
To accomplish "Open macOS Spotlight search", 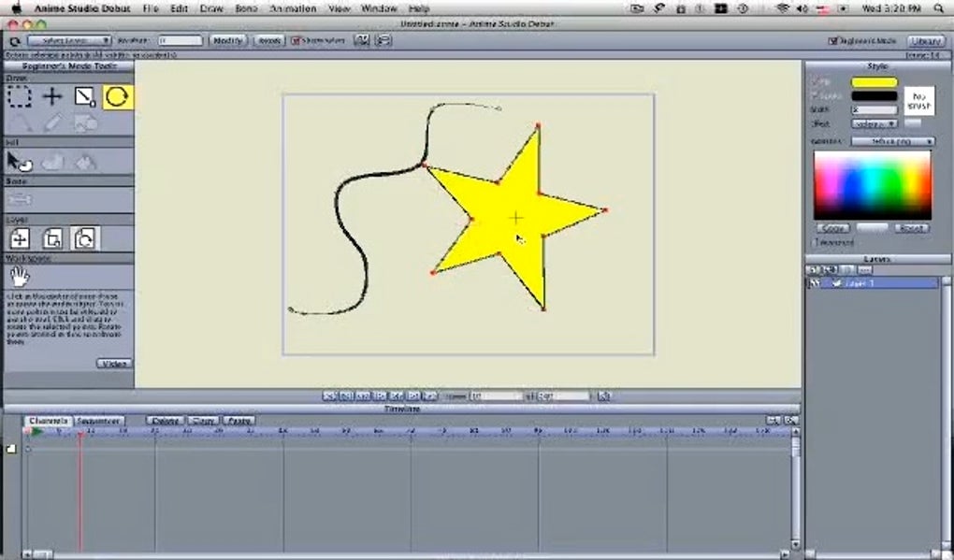I will pyautogui.click(x=939, y=8).
